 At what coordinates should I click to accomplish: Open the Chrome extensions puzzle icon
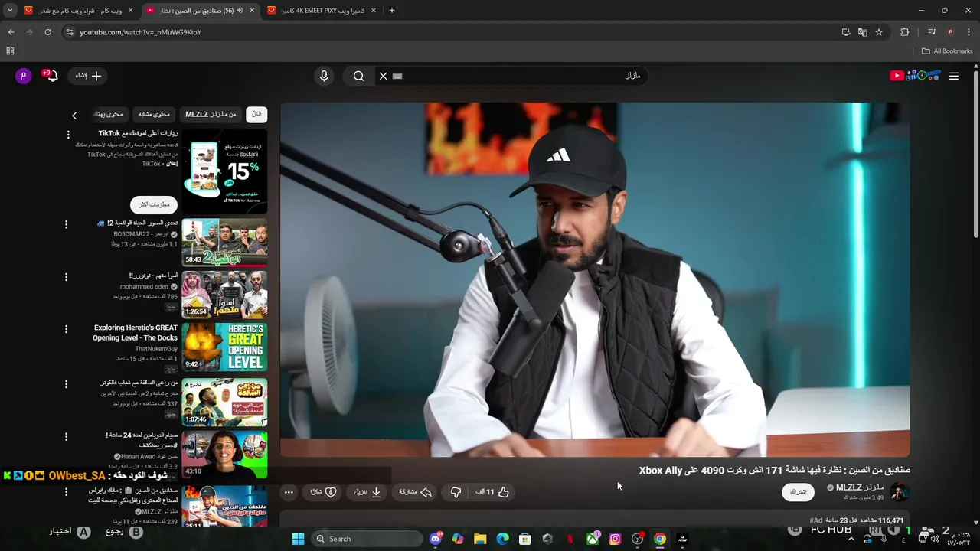click(905, 32)
